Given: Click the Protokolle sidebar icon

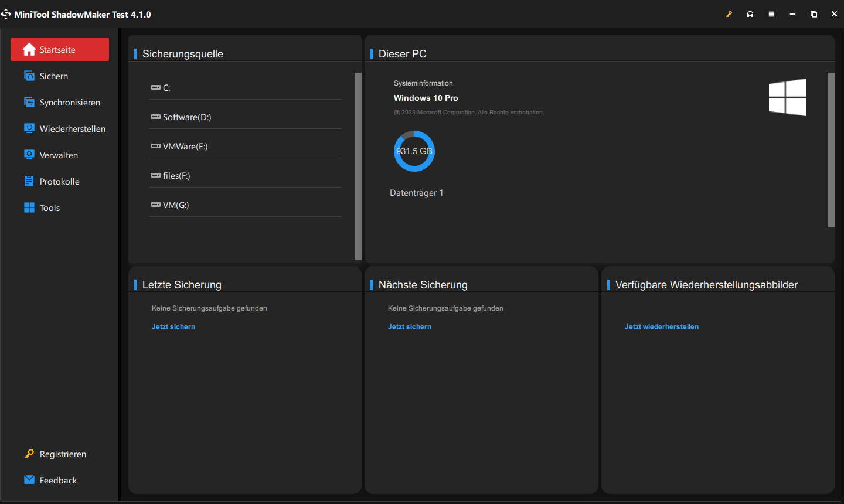Looking at the screenshot, I should pos(29,181).
